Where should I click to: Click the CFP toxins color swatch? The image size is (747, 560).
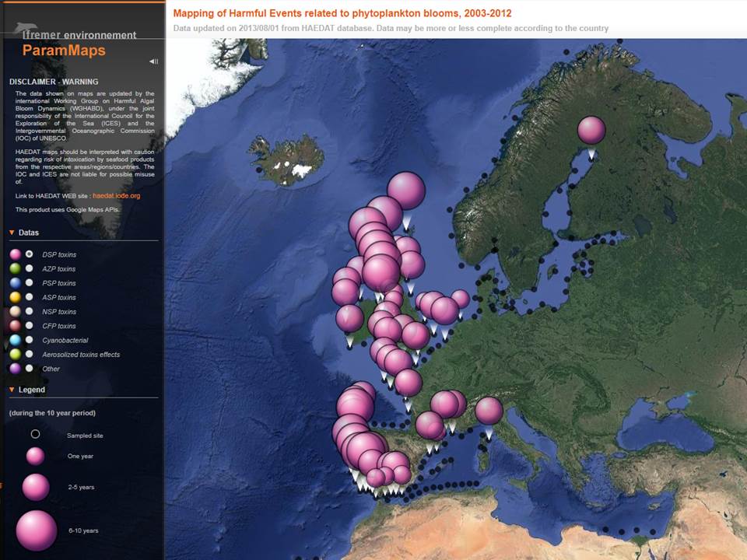(x=14, y=325)
